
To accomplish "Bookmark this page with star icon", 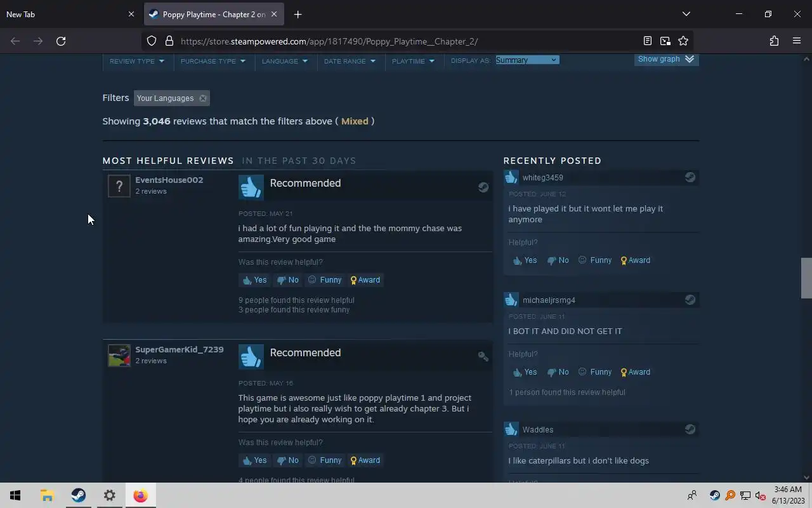I will pos(683,41).
